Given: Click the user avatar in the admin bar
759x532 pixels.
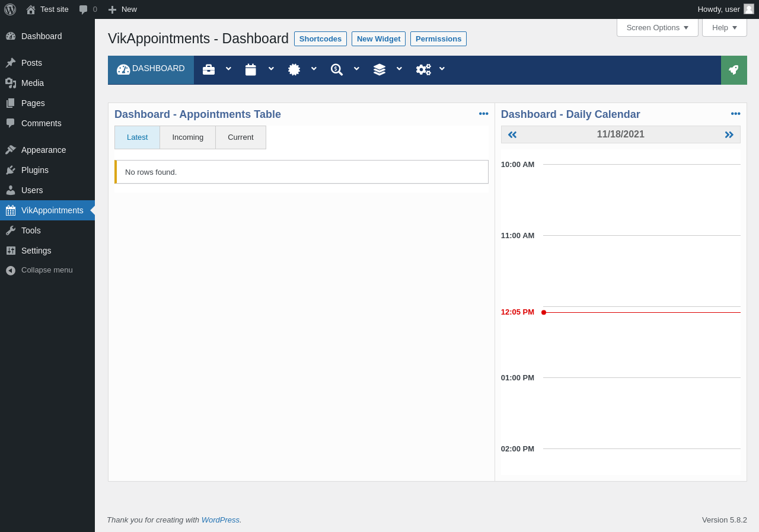Looking at the screenshot, I should tap(749, 9).
